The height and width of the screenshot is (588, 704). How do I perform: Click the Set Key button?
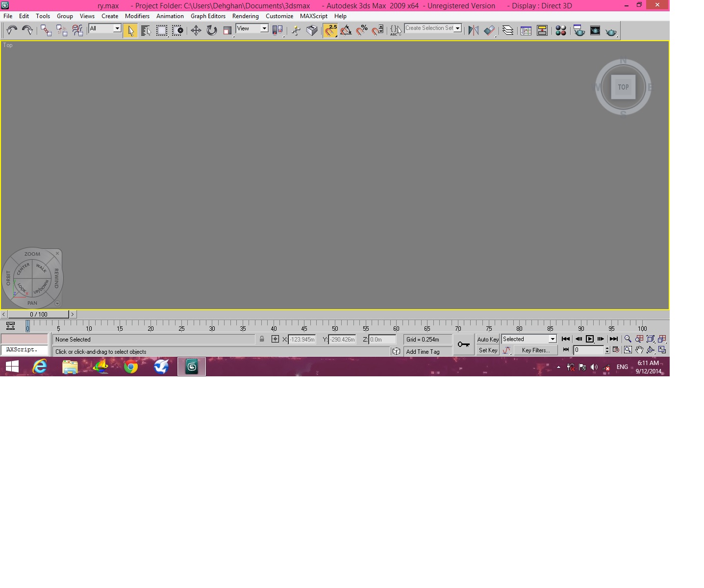click(x=488, y=350)
